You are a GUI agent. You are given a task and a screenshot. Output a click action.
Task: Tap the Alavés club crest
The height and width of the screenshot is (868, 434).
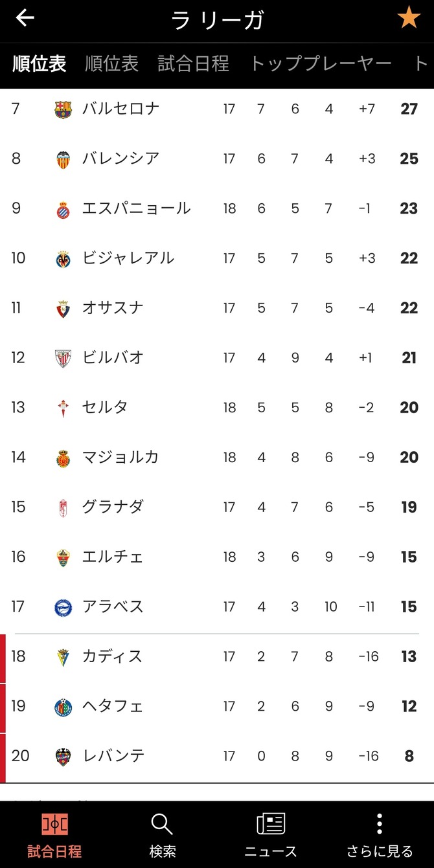pos(63,607)
